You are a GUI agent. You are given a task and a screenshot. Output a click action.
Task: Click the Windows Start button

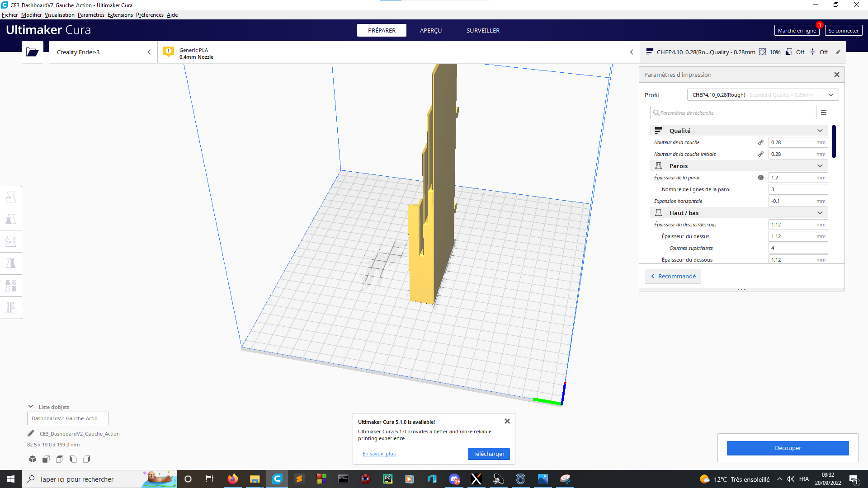(11, 479)
